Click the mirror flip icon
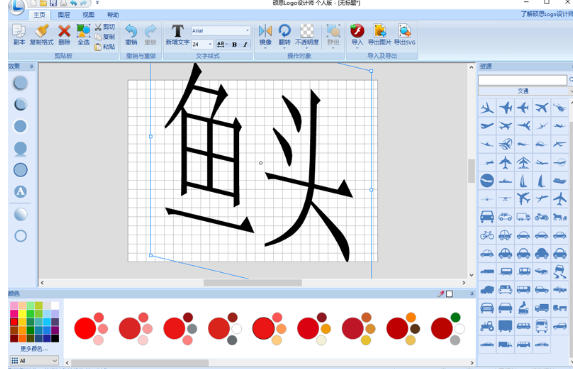Image resolution: width=573 pixels, height=369 pixels. pos(265,31)
